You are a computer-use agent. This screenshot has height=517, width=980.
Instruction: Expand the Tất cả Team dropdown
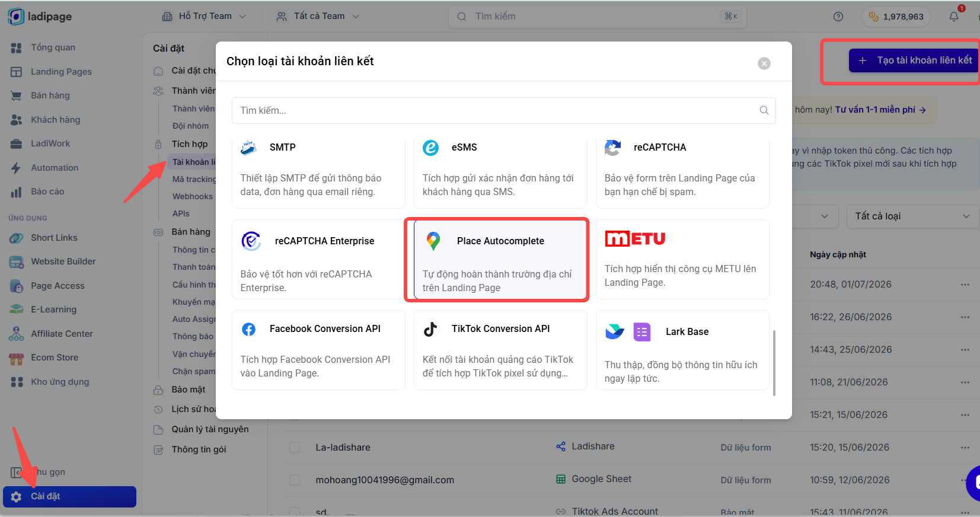click(318, 17)
